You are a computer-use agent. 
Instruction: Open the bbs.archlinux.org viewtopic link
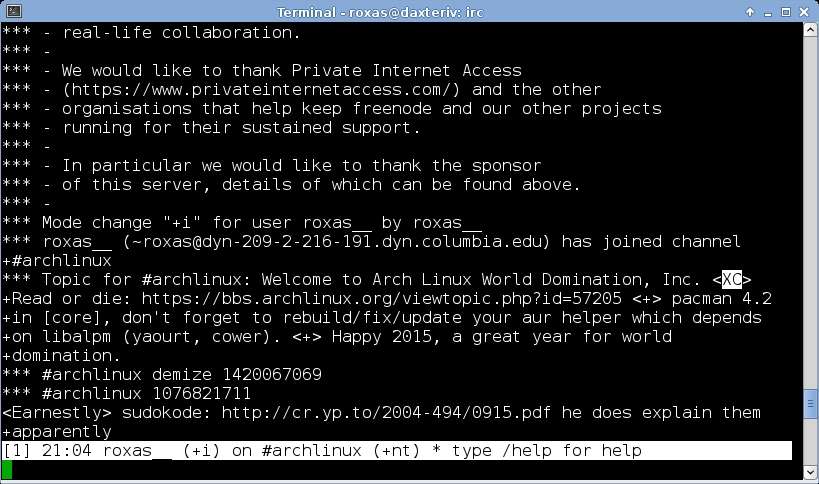pyautogui.click(x=382, y=298)
